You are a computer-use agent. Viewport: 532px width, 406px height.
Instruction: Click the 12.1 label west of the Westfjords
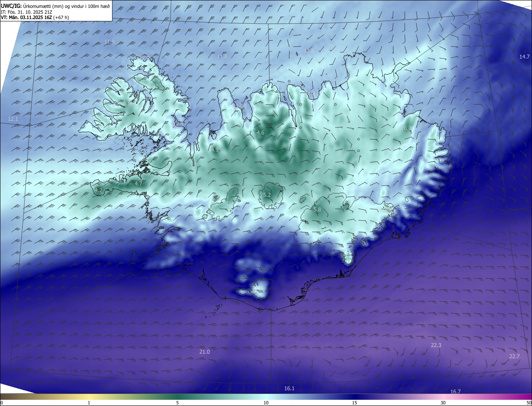click(x=13, y=119)
